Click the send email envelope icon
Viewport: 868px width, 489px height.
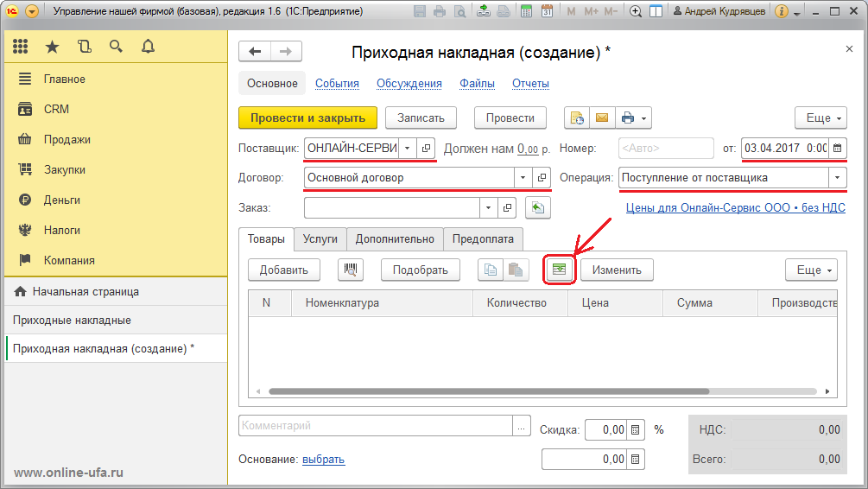(x=602, y=118)
